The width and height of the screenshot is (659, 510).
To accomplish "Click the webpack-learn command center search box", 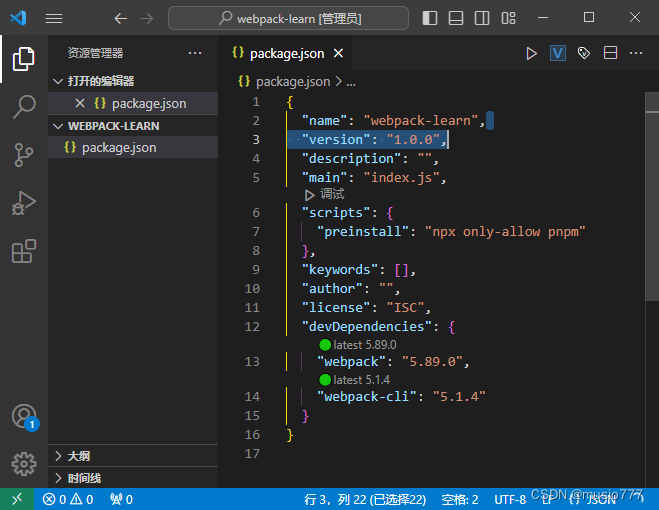I will (x=288, y=18).
